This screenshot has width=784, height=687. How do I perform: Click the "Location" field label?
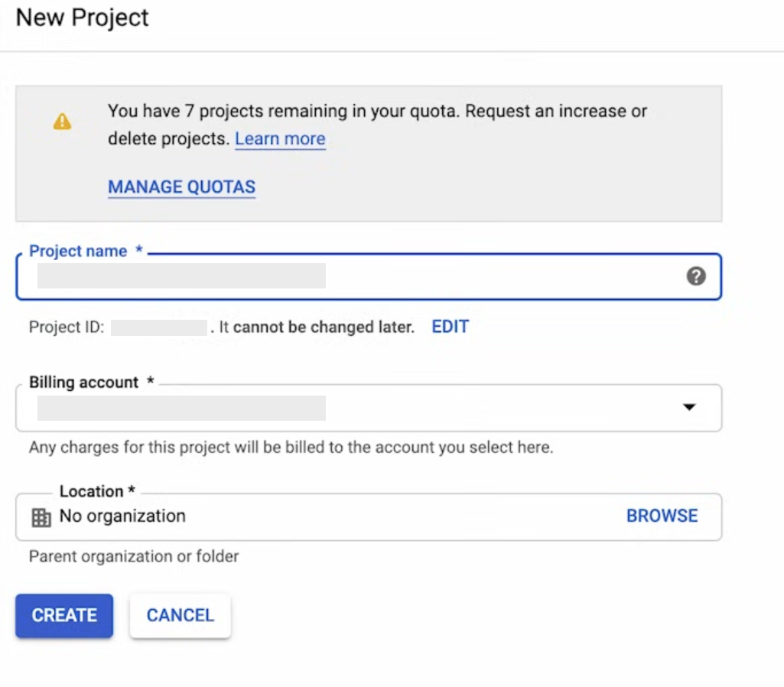tap(92, 491)
